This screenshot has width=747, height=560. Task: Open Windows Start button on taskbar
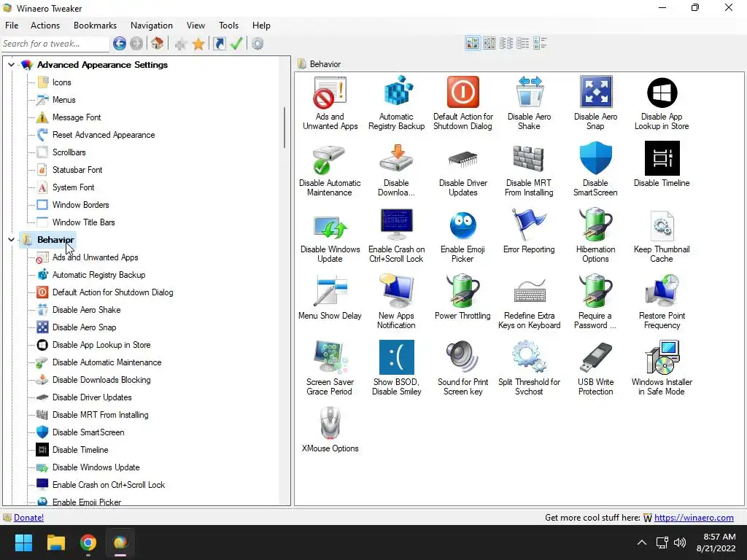click(x=23, y=542)
